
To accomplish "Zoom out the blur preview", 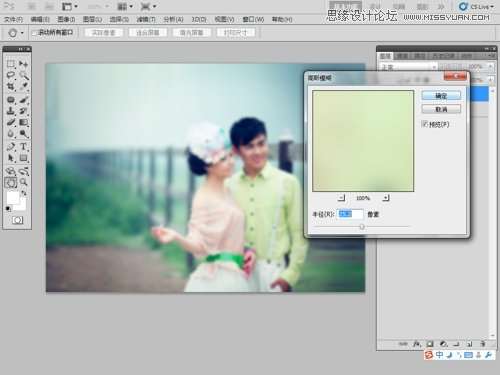I will [341, 198].
